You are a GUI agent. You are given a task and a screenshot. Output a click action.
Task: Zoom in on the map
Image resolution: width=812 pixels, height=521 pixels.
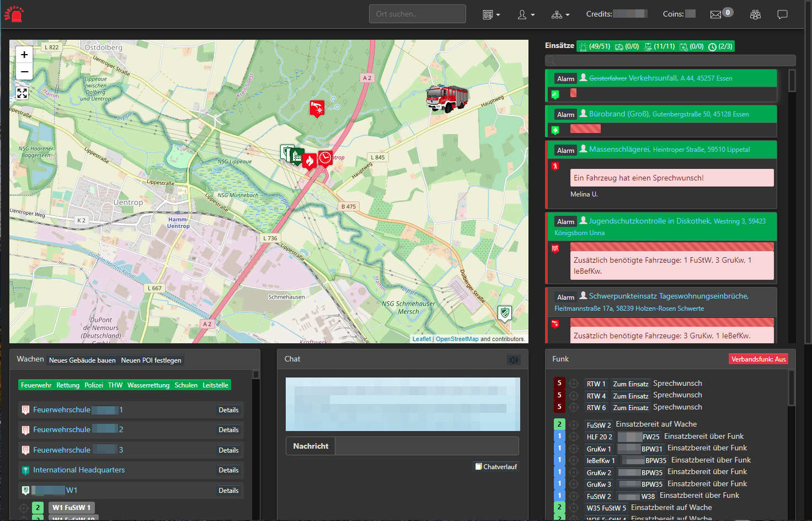[24, 55]
